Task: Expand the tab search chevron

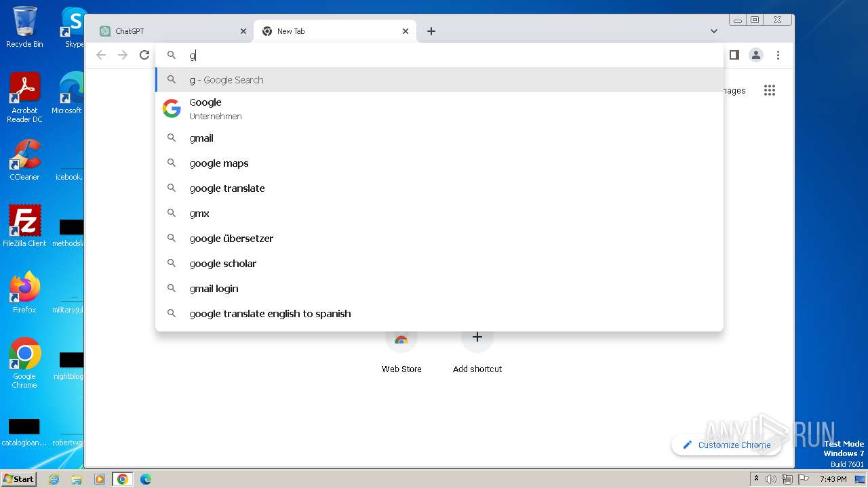Action: point(714,31)
